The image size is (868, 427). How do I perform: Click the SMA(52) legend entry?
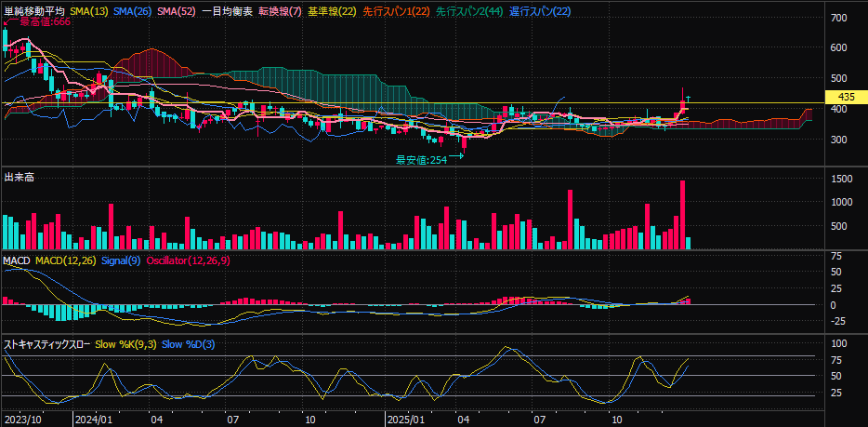177,9
